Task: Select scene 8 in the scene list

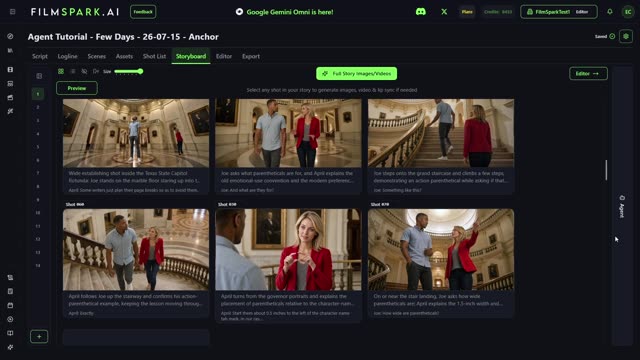Action: (x=38, y=187)
